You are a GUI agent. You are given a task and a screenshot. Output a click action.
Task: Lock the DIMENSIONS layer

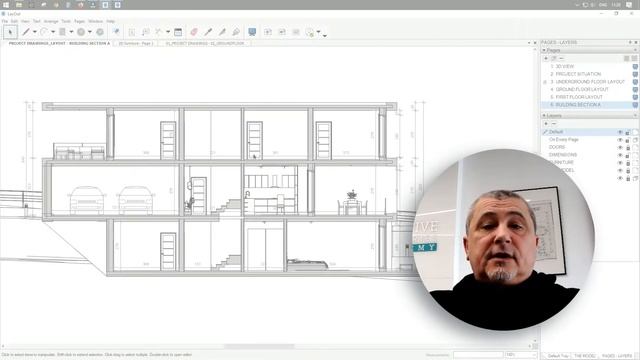click(x=628, y=155)
